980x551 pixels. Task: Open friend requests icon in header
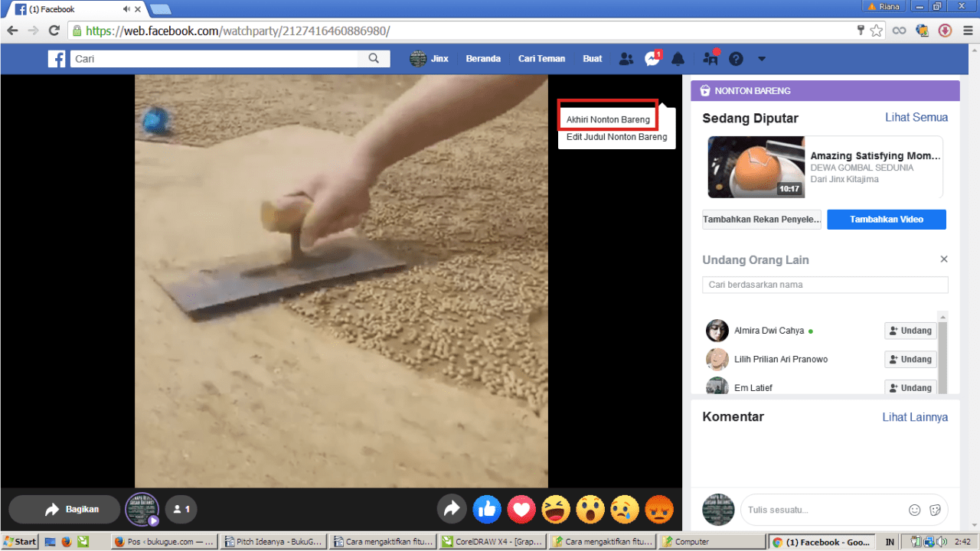coord(626,59)
